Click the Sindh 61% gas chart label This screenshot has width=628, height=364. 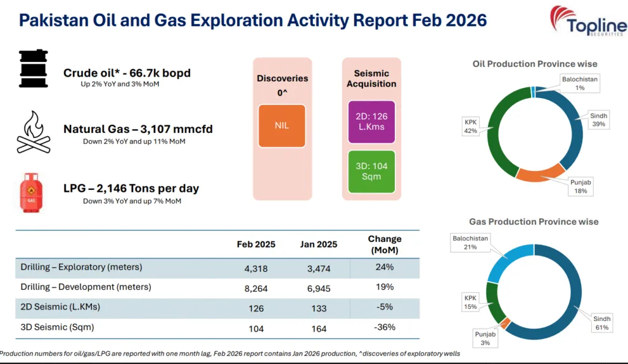click(601, 323)
